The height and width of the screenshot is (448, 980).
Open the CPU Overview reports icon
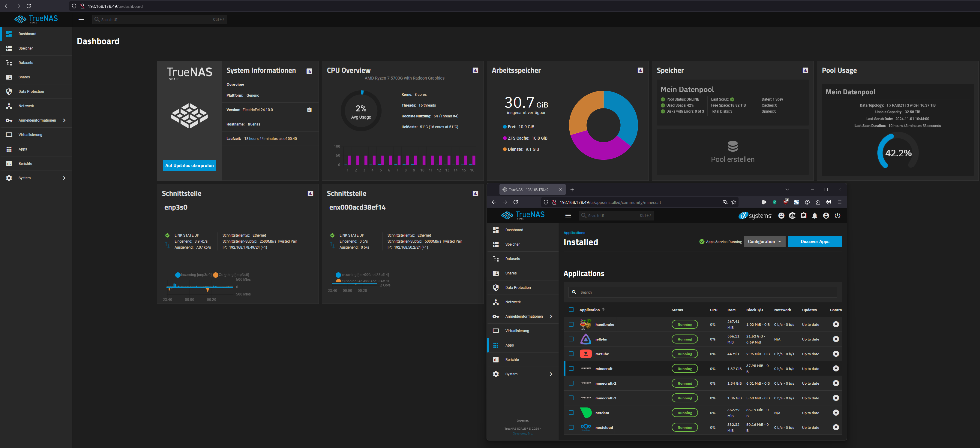coord(475,71)
